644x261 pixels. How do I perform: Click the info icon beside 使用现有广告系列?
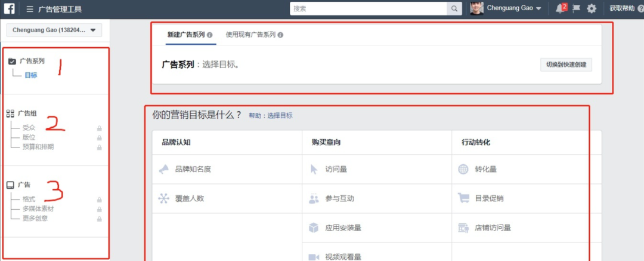pyautogui.click(x=280, y=35)
